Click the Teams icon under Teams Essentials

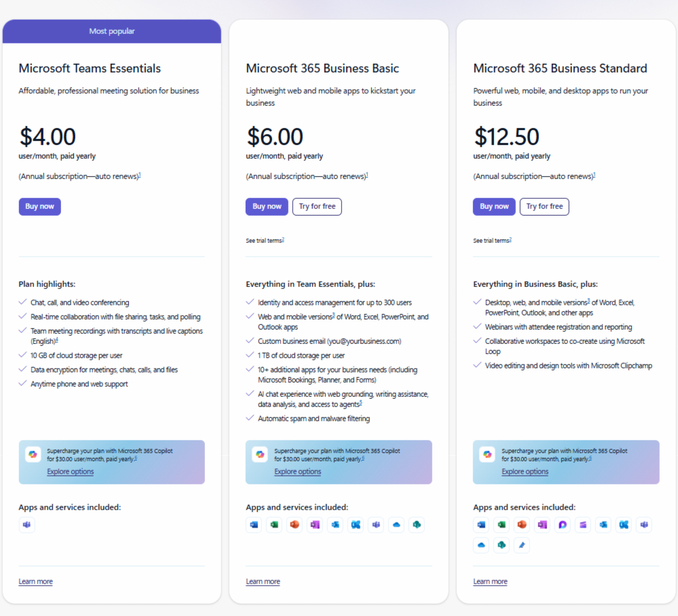(27, 525)
